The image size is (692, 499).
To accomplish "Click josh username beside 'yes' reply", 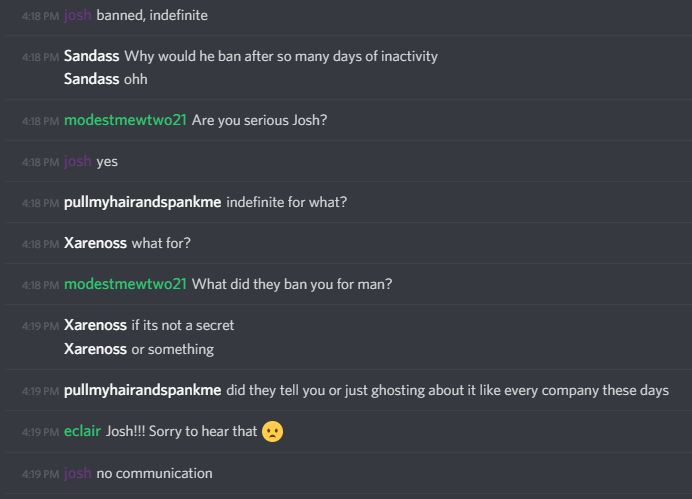I will [78, 161].
